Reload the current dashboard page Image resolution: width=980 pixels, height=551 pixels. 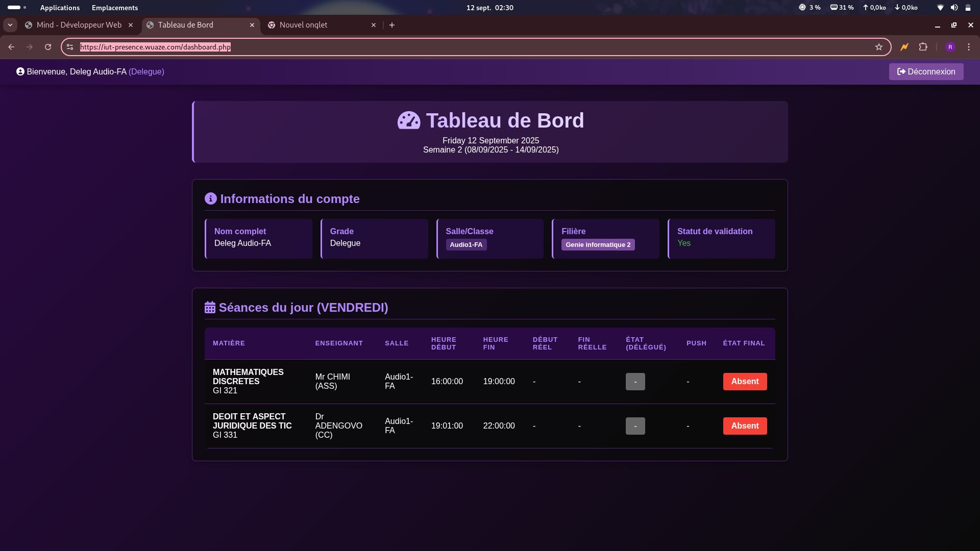tap(48, 46)
